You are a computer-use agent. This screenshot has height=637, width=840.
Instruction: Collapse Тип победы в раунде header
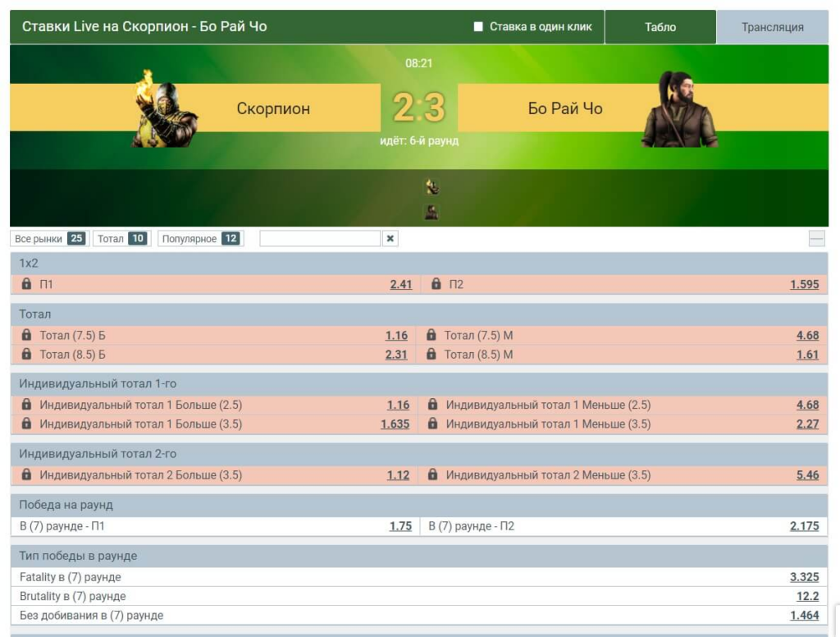click(419, 556)
